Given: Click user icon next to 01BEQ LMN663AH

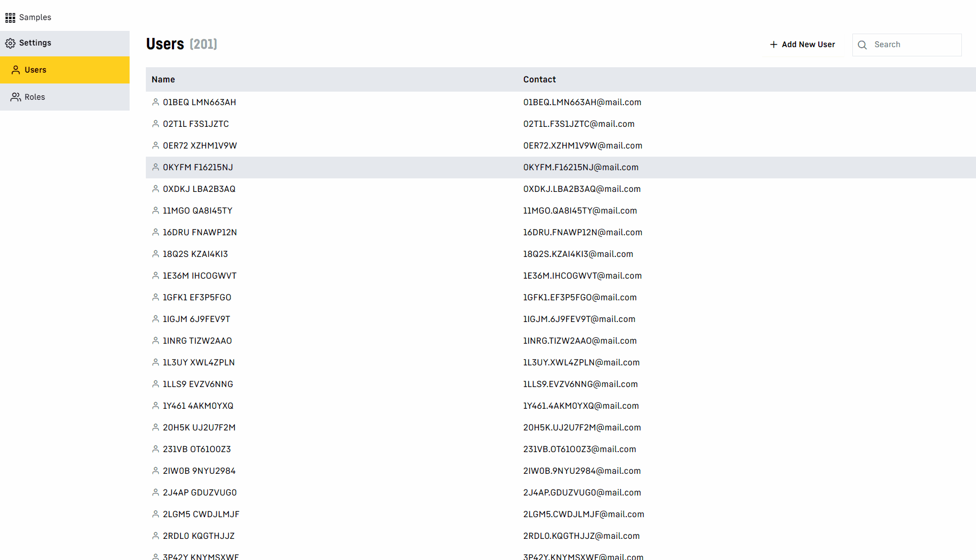Looking at the screenshot, I should tap(156, 102).
